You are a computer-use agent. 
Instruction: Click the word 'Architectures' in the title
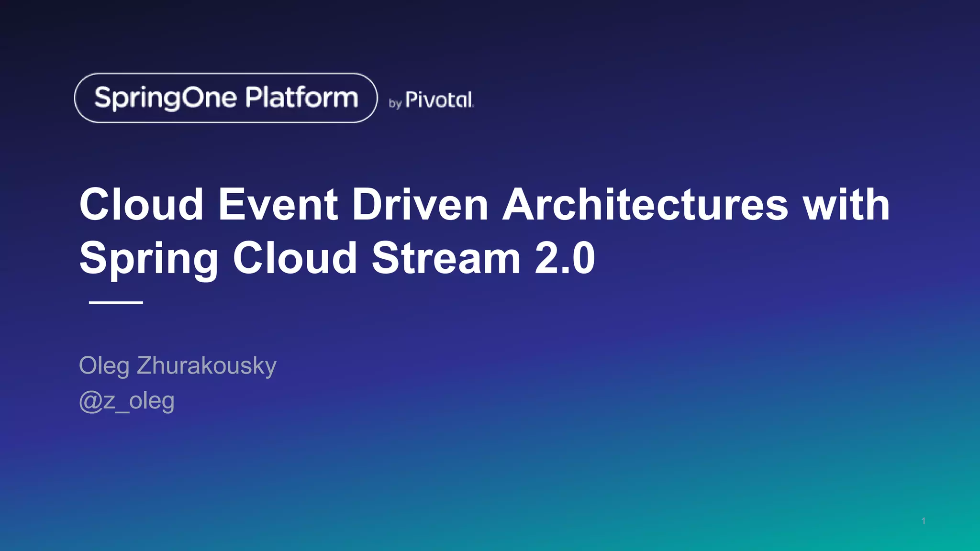645,204
